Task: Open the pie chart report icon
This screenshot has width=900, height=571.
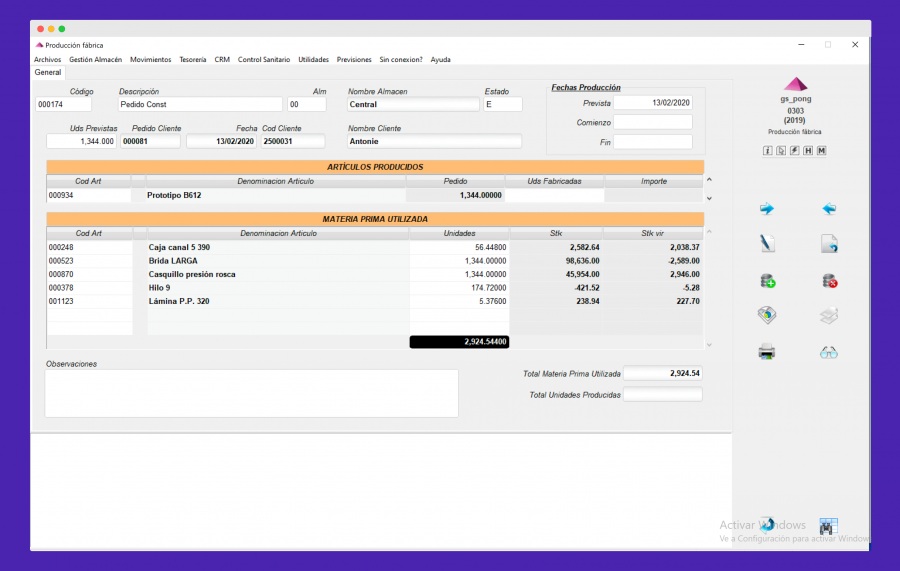Action: click(x=767, y=314)
